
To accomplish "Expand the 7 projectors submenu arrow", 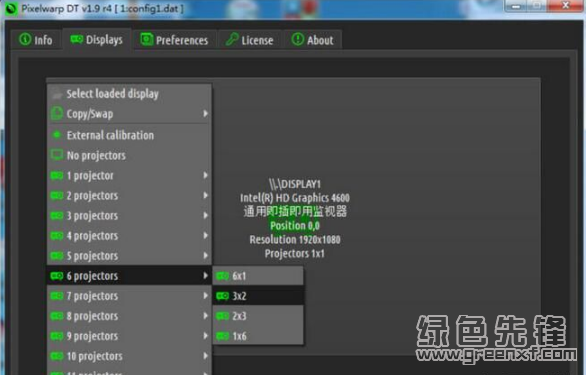I will click(x=205, y=296).
